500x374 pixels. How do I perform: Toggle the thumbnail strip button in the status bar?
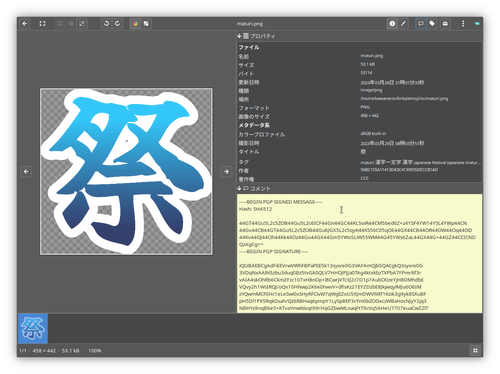tap(475, 351)
